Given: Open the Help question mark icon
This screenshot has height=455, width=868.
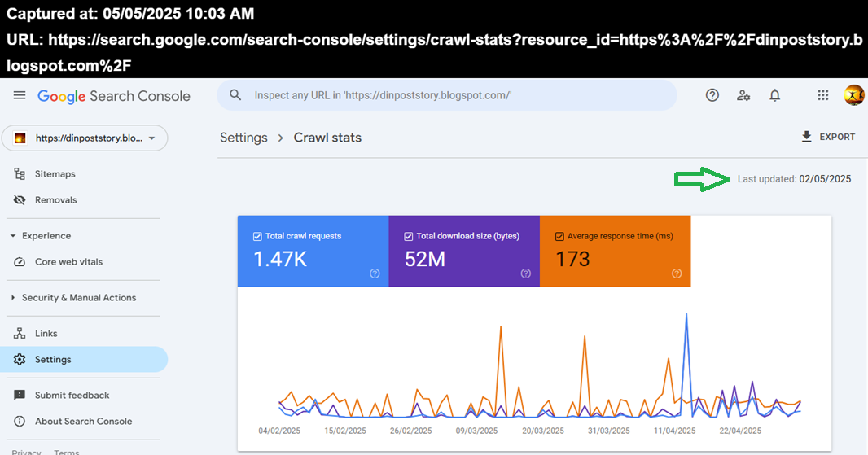Looking at the screenshot, I should coord(712,95).
